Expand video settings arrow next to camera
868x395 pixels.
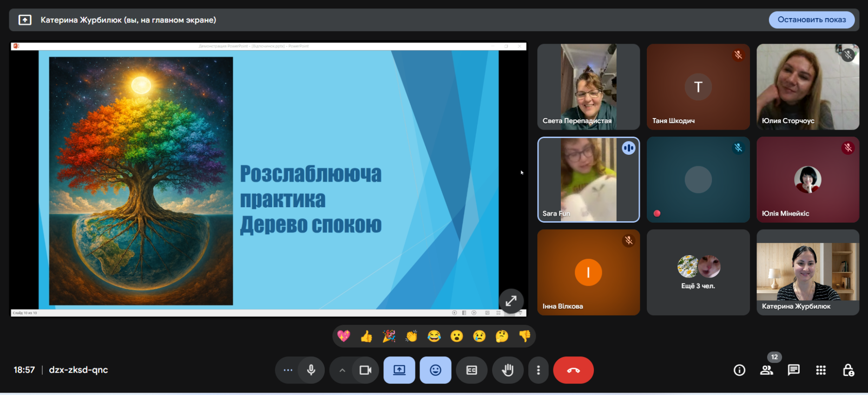click(342, 370)
